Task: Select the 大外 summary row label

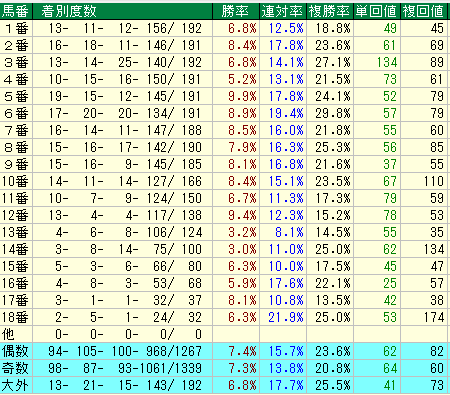Action: (x=15, y=386)
